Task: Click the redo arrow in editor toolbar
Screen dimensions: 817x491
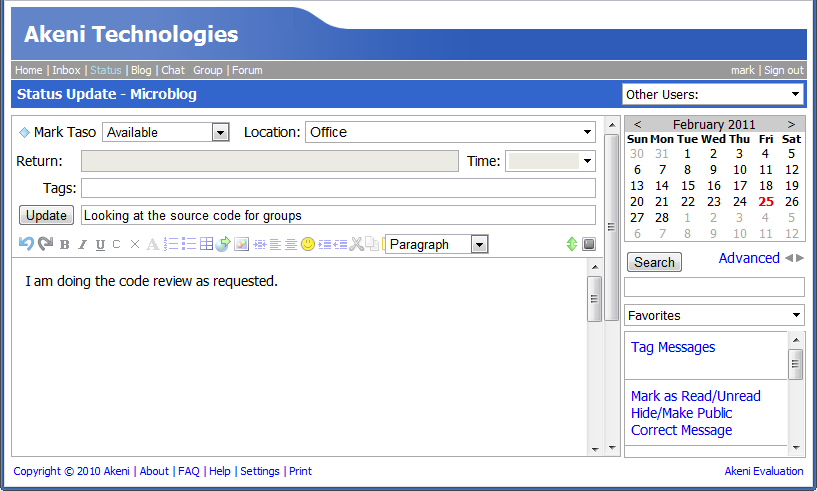Action: (45, 244)
